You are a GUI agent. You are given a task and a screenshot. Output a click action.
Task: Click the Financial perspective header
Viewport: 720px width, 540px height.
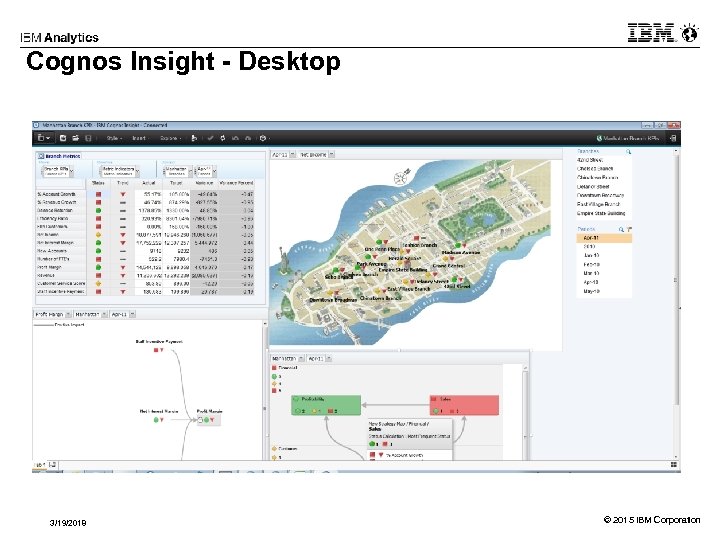tap(285, 368)
